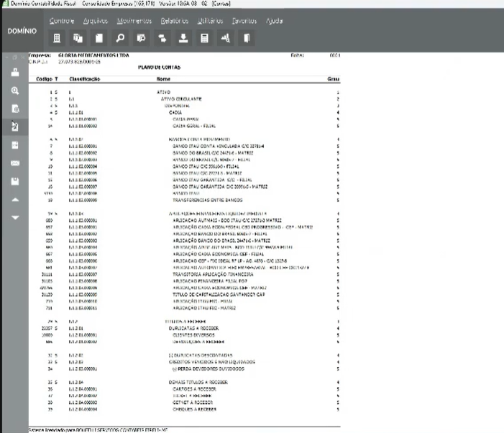Open the Utilitários menu
The image size is (504, 433).
(x=210, y=21)
